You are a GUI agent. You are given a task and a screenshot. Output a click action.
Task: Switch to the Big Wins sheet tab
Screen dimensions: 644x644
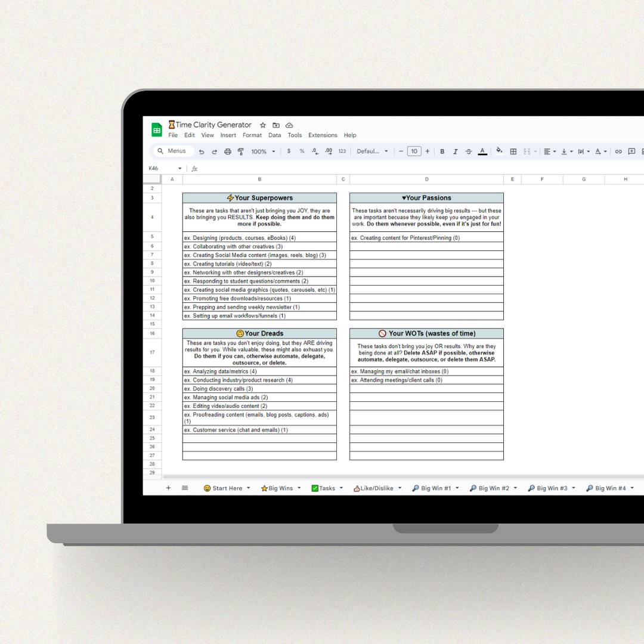[277, 488]
